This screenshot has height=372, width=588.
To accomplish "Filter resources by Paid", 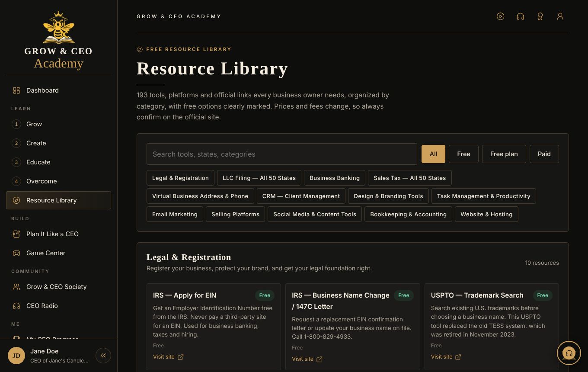I will 544,154.
